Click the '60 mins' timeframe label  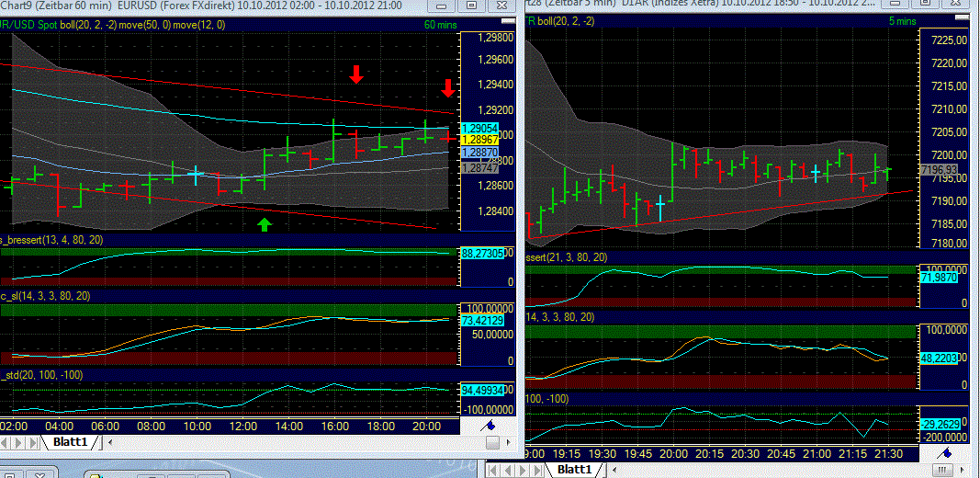coord(440,25)
